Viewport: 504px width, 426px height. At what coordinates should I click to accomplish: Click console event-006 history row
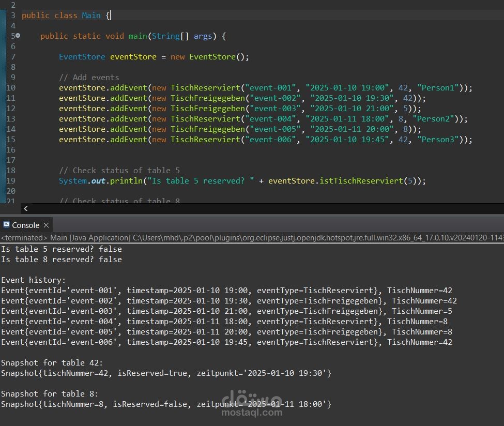[x=226, y=342]
